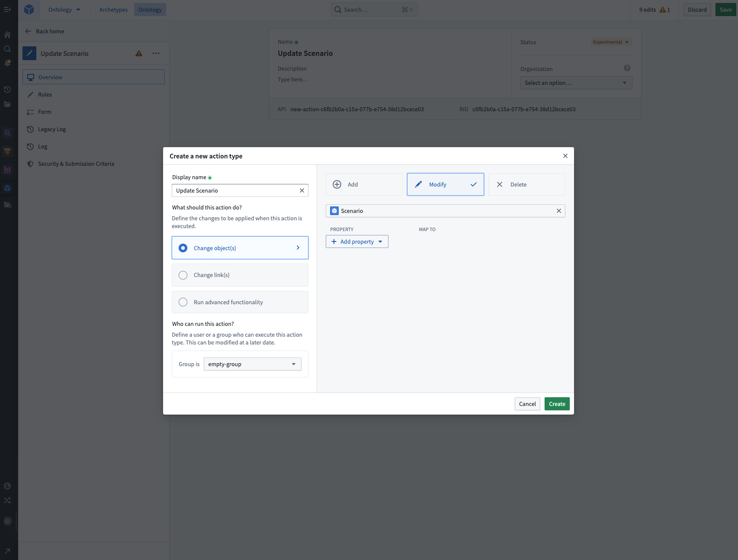Click the home icon in the left rail
Image resolution: width=738 pixels, height=560 pixels.
click(x=7, y=35)
